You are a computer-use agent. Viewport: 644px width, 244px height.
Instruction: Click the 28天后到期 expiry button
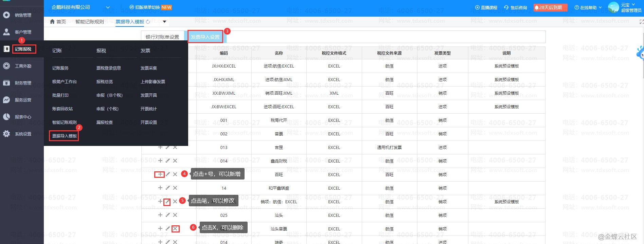click(x=550, y=7)
